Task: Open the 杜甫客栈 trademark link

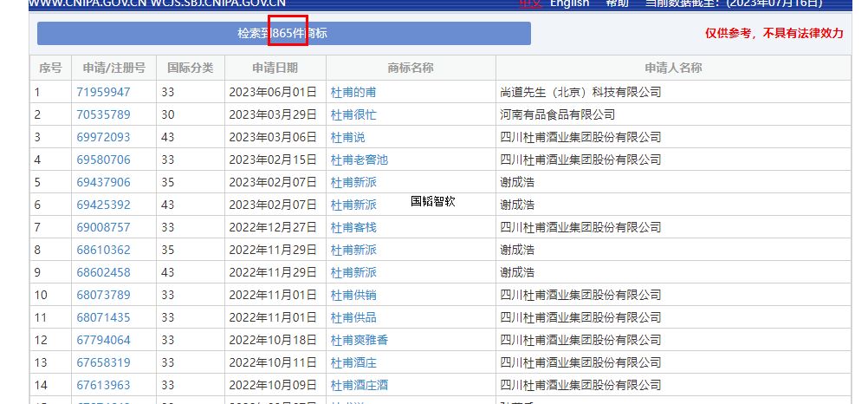Action: click(x=353, y=227)
